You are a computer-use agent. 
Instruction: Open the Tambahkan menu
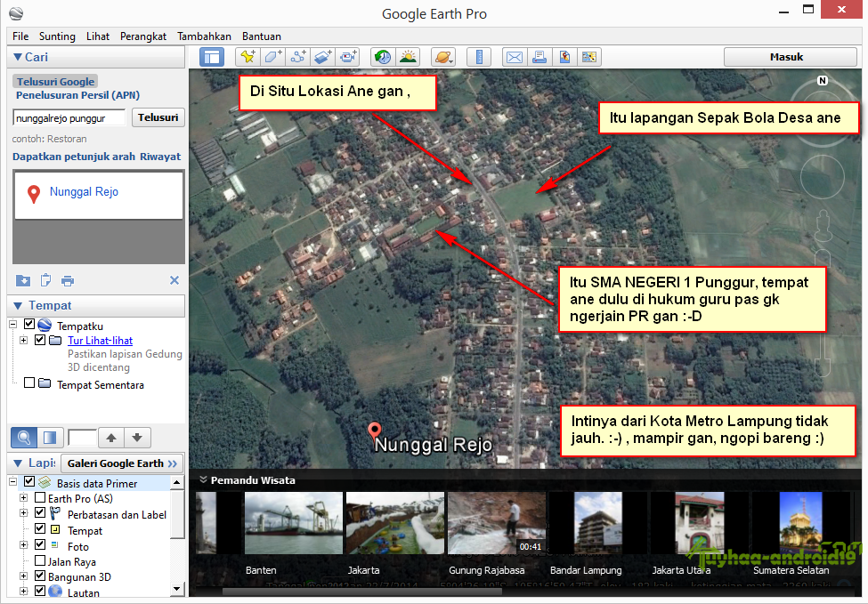click(x=204, y=36)
